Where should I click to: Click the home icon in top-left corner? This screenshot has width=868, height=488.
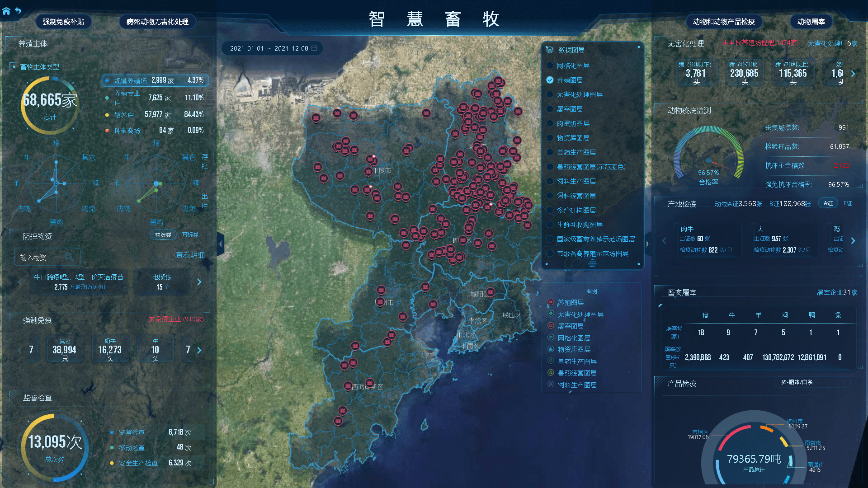6,11
